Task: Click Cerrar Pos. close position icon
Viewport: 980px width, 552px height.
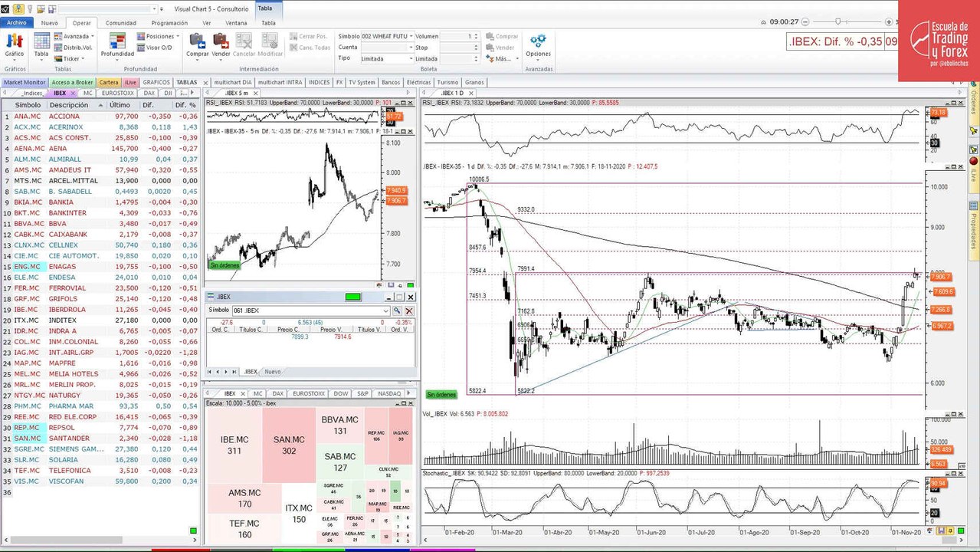Action: click(308, 36)
